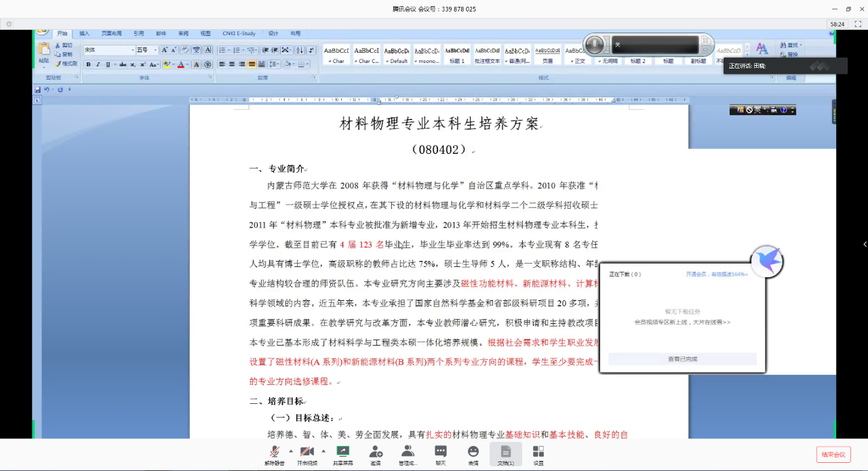Image resolution: width=868 pixels, height=471 pixels.
Task: Unmute microphone with 解除静音
Action: click(x=275, y=453)
